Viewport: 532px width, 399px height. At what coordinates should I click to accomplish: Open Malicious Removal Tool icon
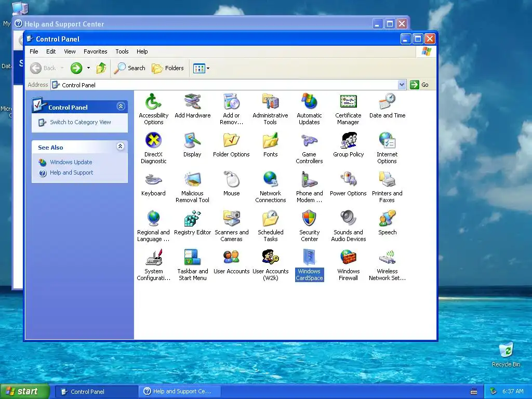(192, 179)
